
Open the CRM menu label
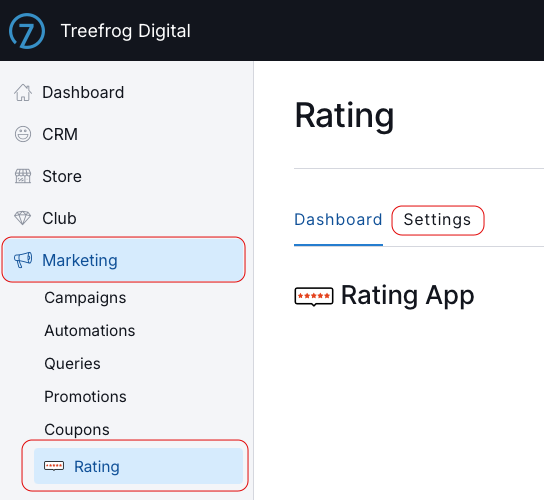point(60,134)
